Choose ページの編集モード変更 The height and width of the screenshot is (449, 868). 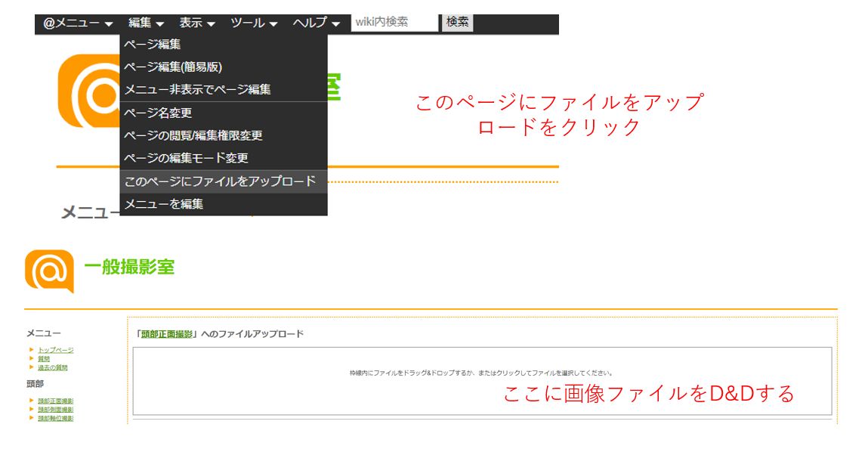click(186, 158)
